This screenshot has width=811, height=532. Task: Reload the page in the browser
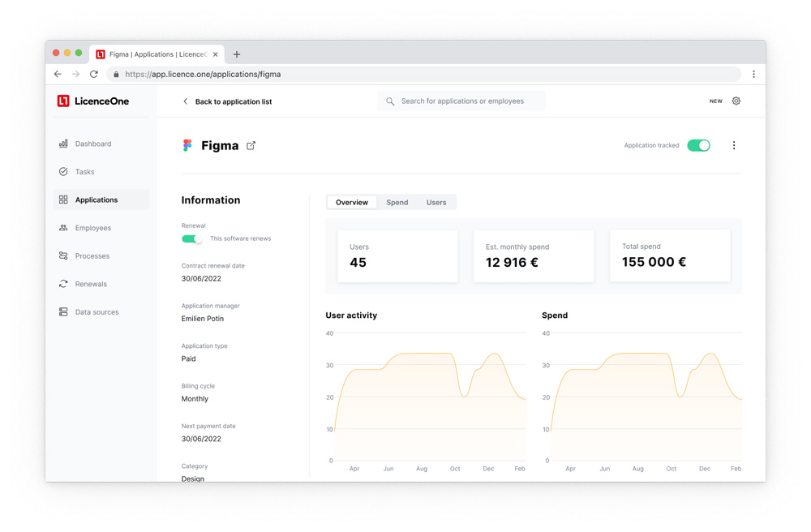coord(93,74)
